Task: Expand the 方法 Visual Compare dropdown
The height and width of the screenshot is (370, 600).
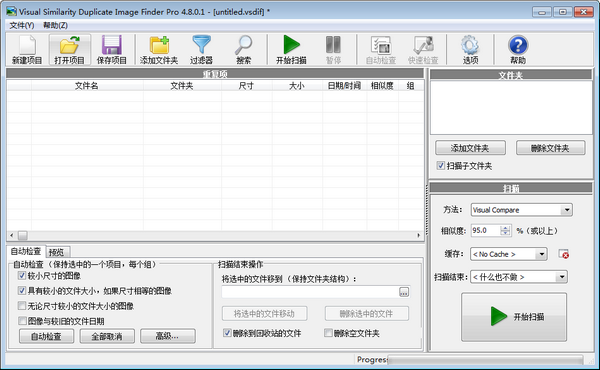Action: (567, 210)
